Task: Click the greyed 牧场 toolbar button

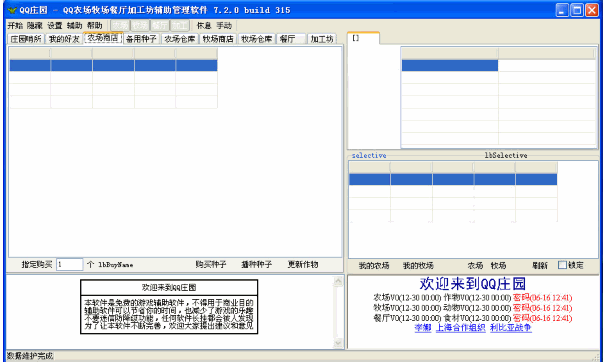Action: point(140,25)
